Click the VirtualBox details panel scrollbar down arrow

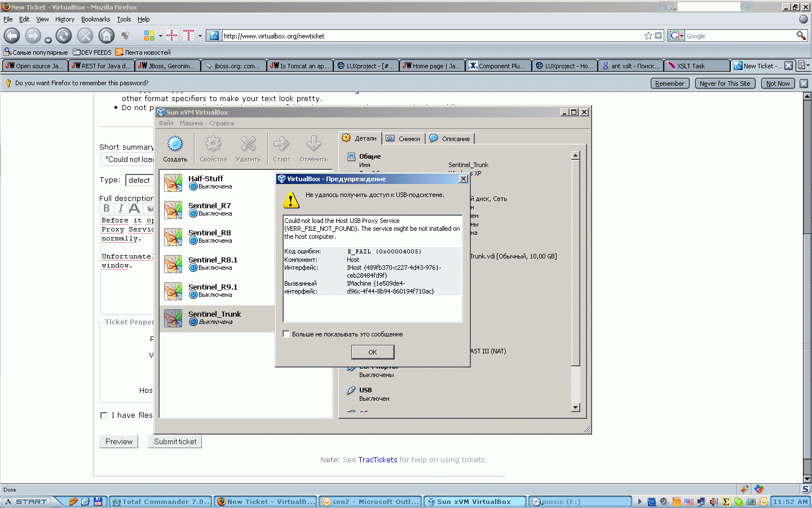pyautogui.click(x=575, y=408)
